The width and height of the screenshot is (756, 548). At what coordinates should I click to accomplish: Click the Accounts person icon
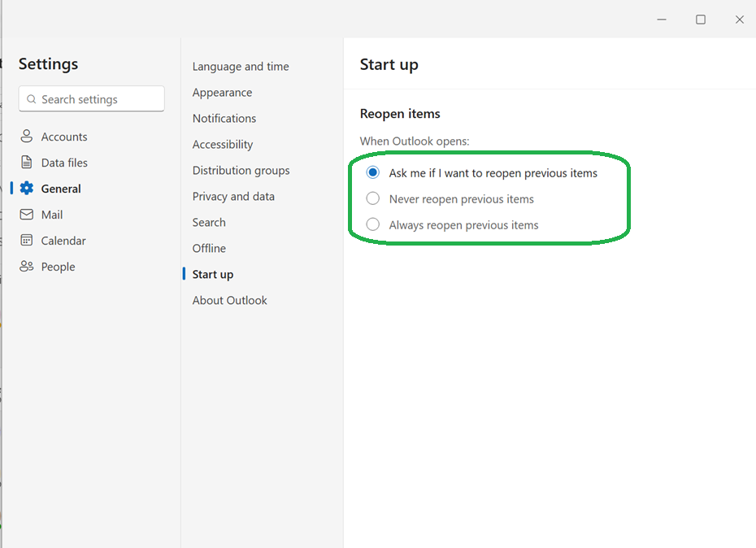[27, 137]
